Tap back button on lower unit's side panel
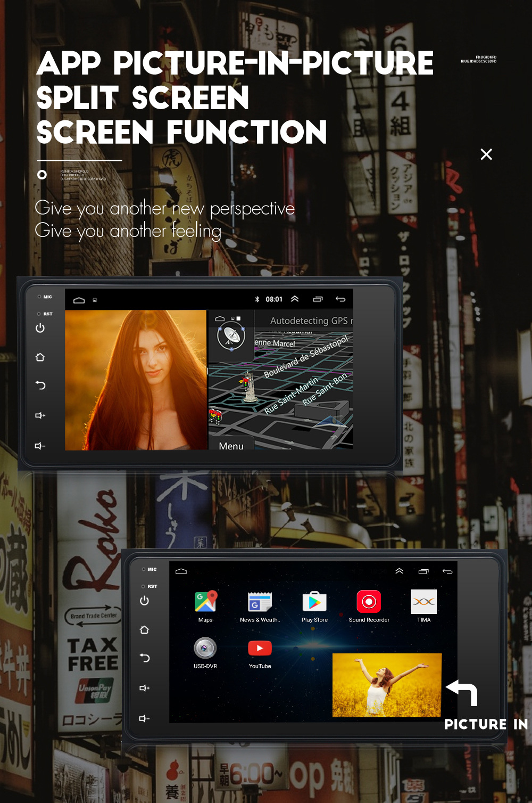The width and height of the screenshot is (532, 803). pos(145,658)
